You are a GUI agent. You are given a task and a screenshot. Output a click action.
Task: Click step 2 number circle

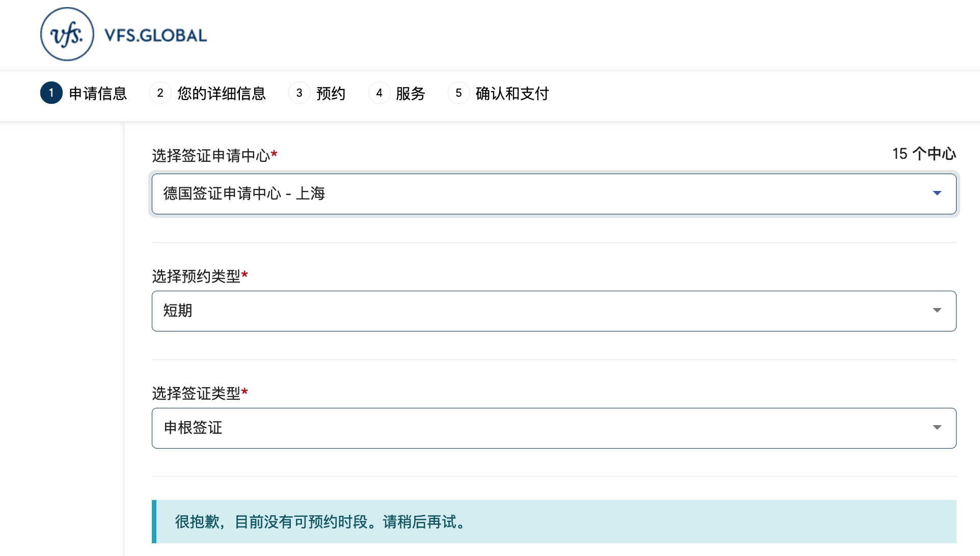[x=160, y=93]
